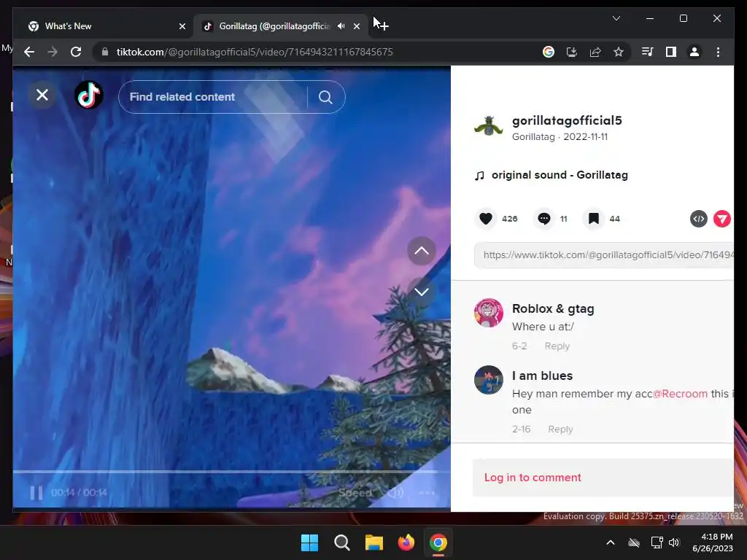This screenshot has width=747, height=560.
Task: Open Windows taskbar search
Action: [342, 542]
